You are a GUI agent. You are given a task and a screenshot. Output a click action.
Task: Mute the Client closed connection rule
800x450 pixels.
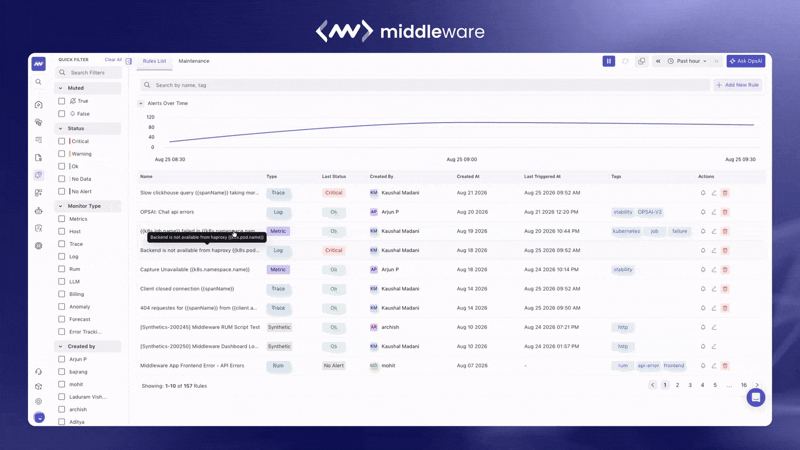point(703,289)
